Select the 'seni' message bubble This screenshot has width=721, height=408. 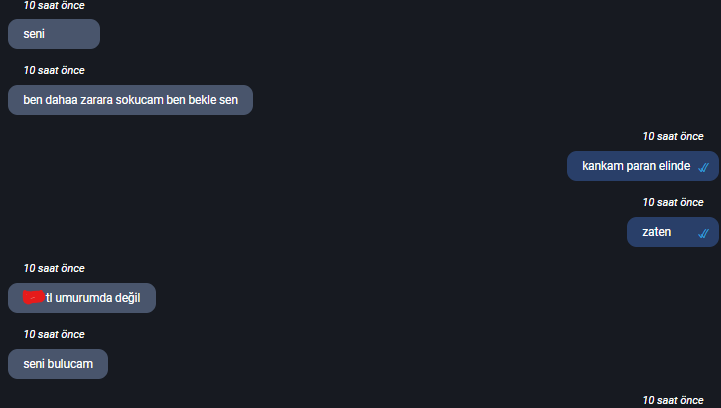pyautogui.click(x=54, y=34)
